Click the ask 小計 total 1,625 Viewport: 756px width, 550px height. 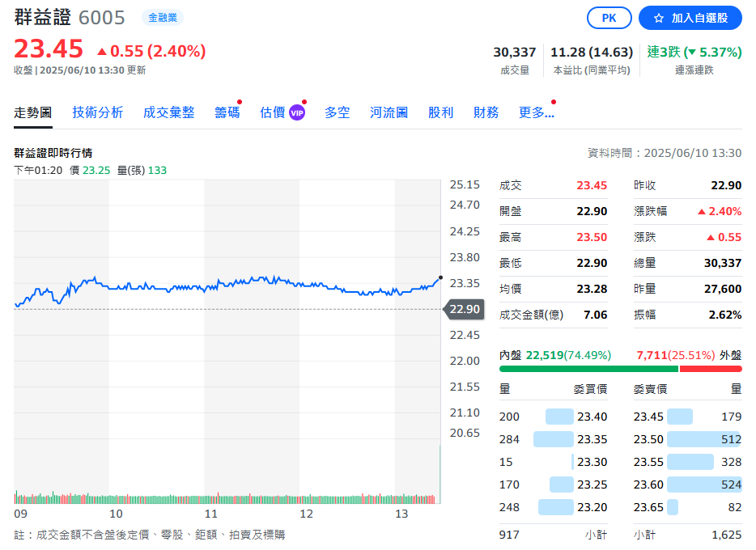tap(727, 535)
